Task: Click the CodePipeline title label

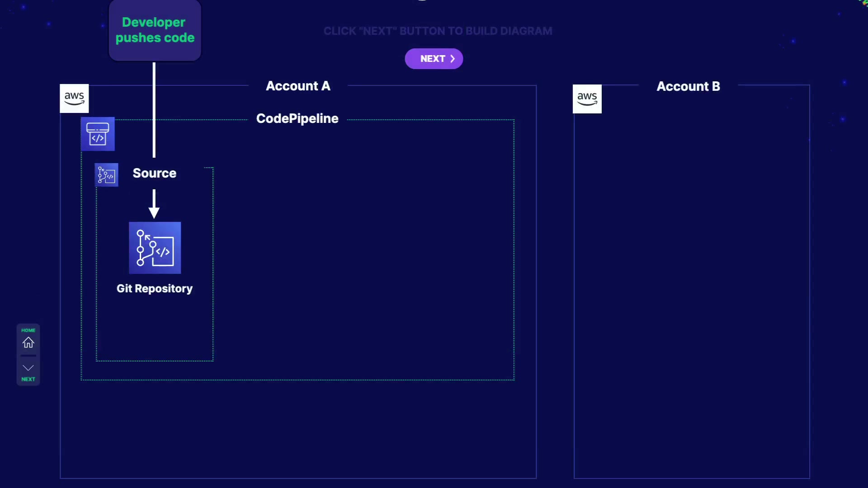Action: [297, 118]
